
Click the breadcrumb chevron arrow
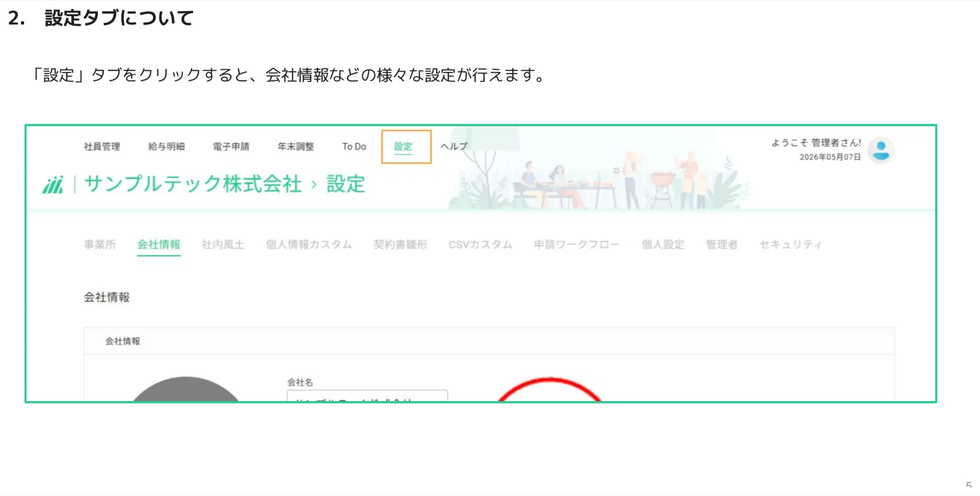point(314,185)
